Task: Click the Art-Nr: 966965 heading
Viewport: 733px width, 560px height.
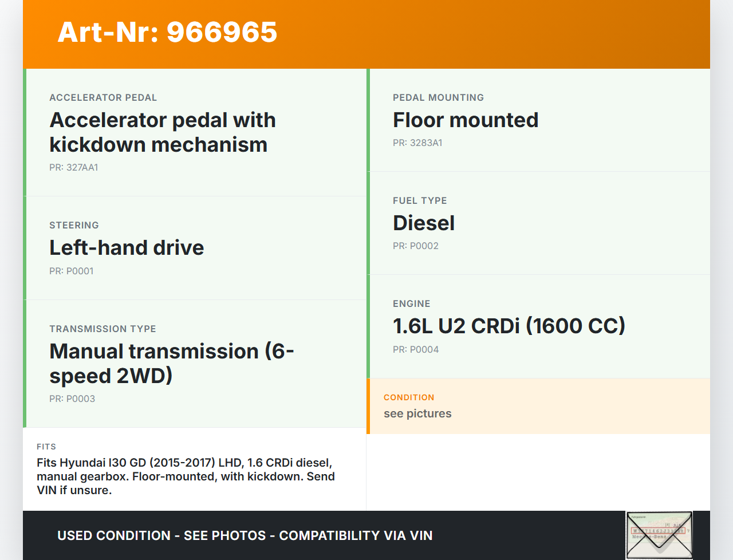Action: tap(167, 32)
